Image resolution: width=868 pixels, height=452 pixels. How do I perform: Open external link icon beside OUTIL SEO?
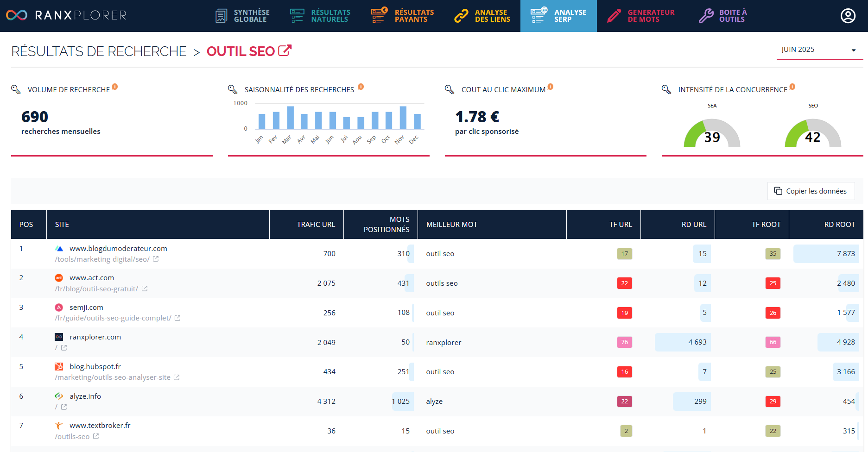point(285,50)
